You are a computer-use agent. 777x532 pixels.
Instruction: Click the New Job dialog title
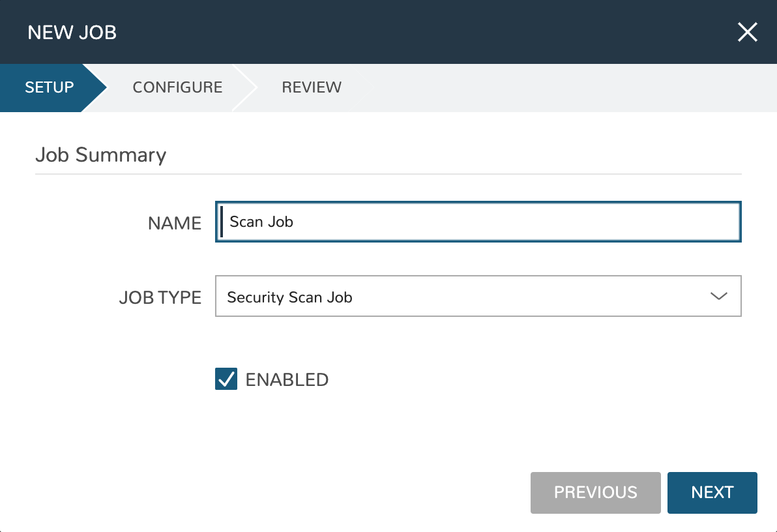72,32
